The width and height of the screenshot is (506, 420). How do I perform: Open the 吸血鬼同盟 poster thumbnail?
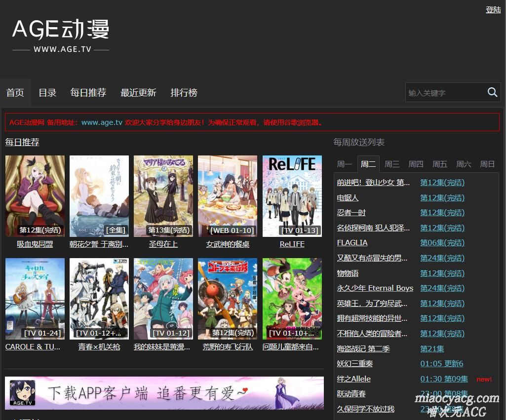point(35,196)
